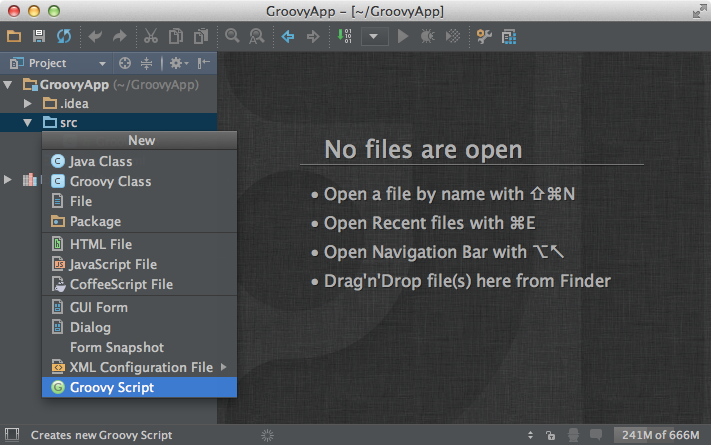Screen dimensions: 711x445
Task: Open the project panel gear menu
Action: click(179, 63)
